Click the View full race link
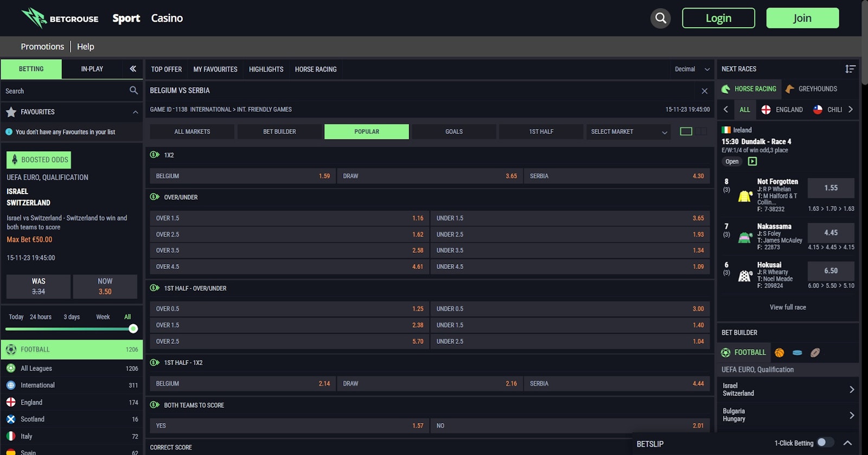Image resolution: width=868 pixels, height=455 pixels. click(x=787, y=307)
